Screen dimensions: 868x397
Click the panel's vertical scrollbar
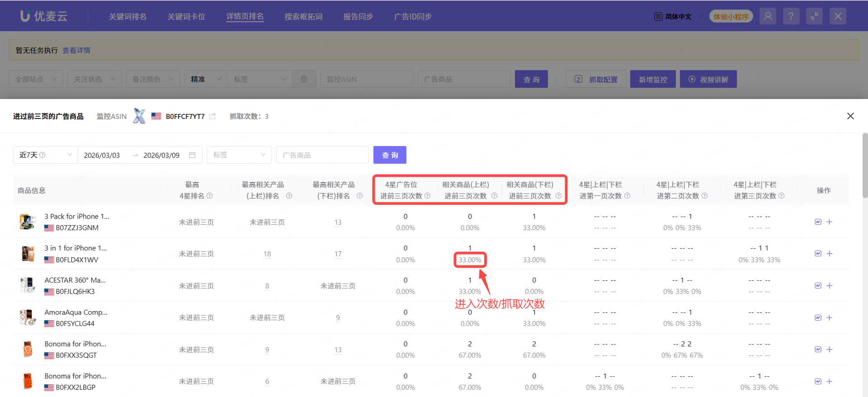pyautogui.click(x=865, y=165)
